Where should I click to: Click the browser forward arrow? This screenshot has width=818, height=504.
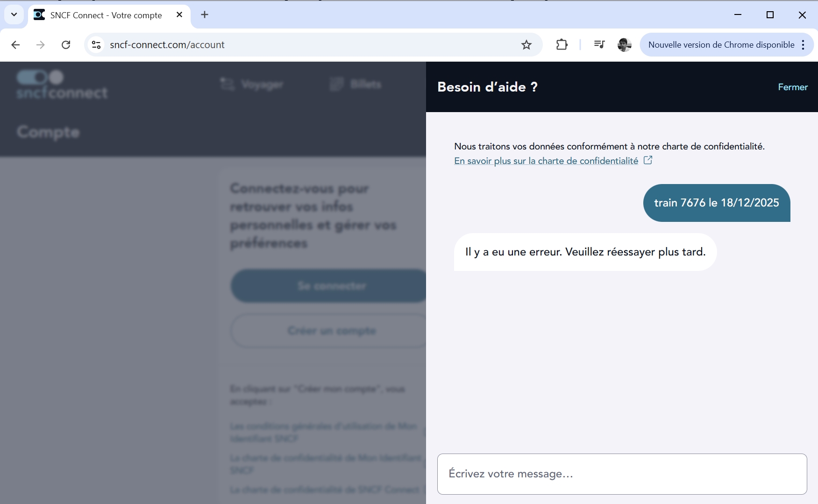pos(41,45)
